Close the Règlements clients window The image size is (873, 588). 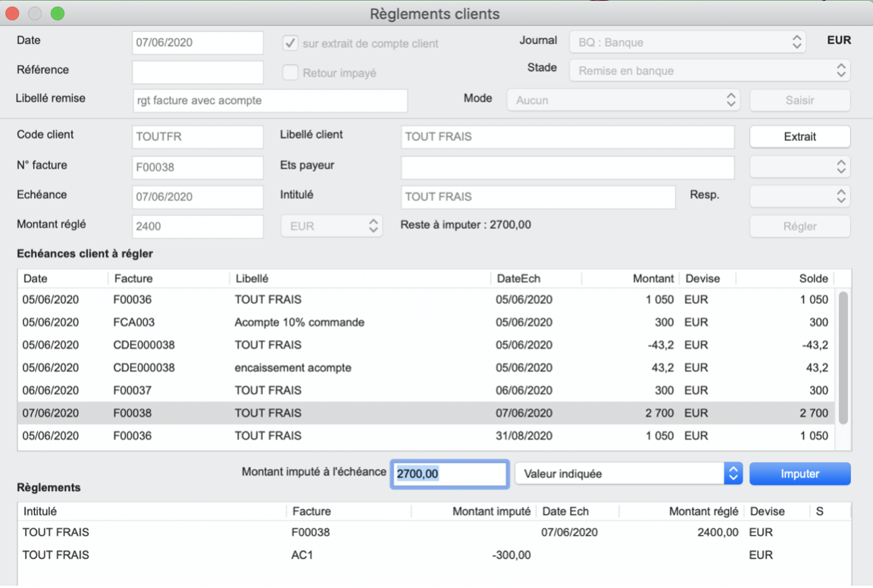click(12, 14)
